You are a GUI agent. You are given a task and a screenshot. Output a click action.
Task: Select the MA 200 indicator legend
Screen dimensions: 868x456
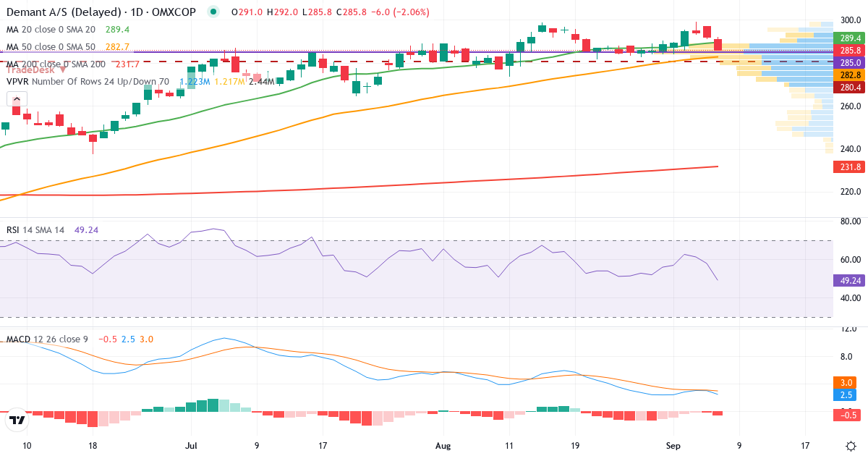[x=56, y=64]
